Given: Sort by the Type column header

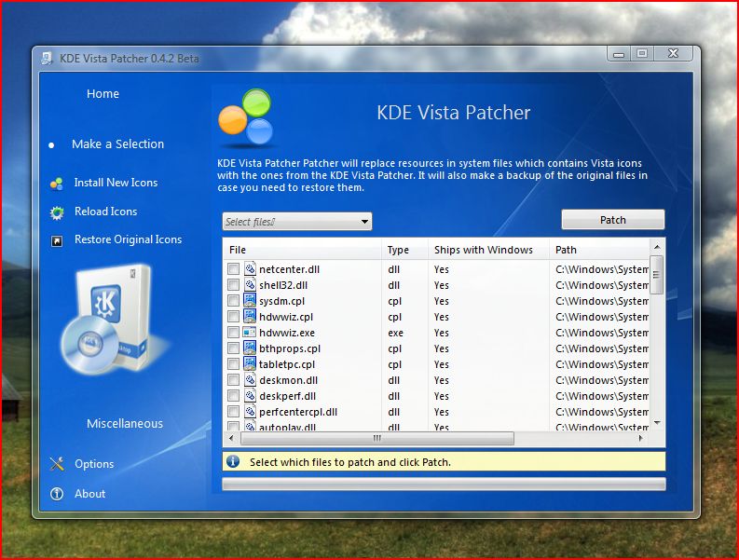Looking at the screenshot, I should pyautogui.click(x=404, y=250).
